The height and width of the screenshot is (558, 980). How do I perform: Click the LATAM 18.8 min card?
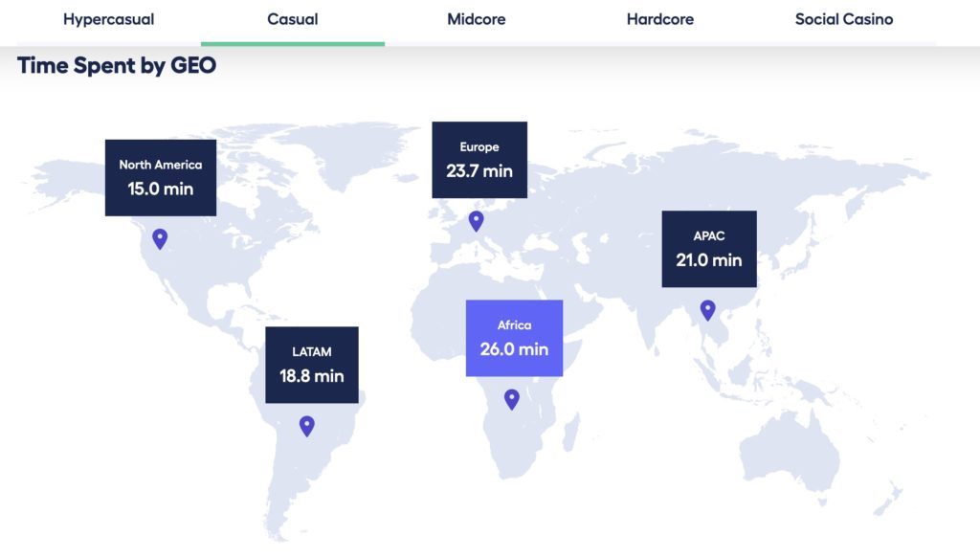312,365
